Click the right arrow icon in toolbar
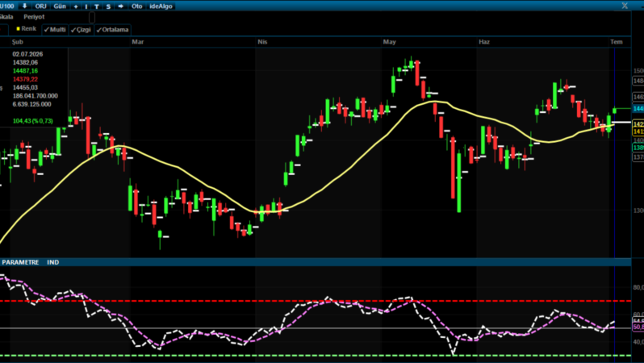644x363 pixels. click(121, 6)
